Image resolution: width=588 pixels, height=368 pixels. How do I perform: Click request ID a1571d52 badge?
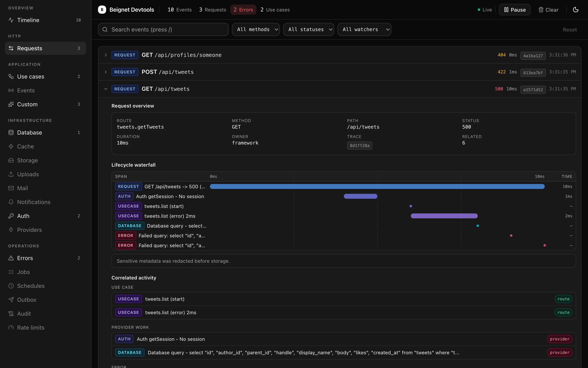point(533,90)
